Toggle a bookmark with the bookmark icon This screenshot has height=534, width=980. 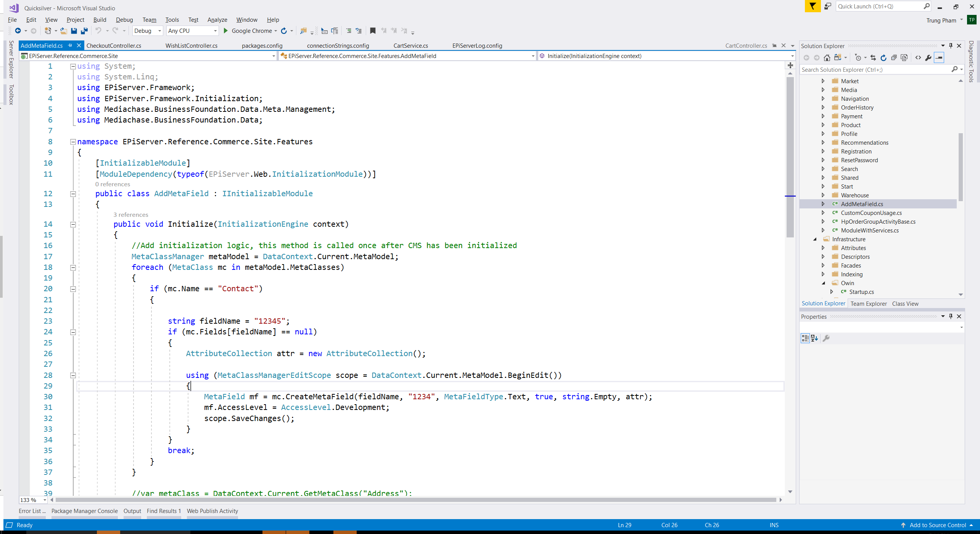point(373,31)
